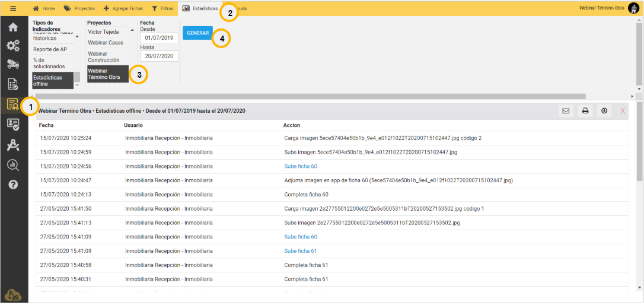Open the compass drawing tool sidebar icon

click(x=13, y=145)
